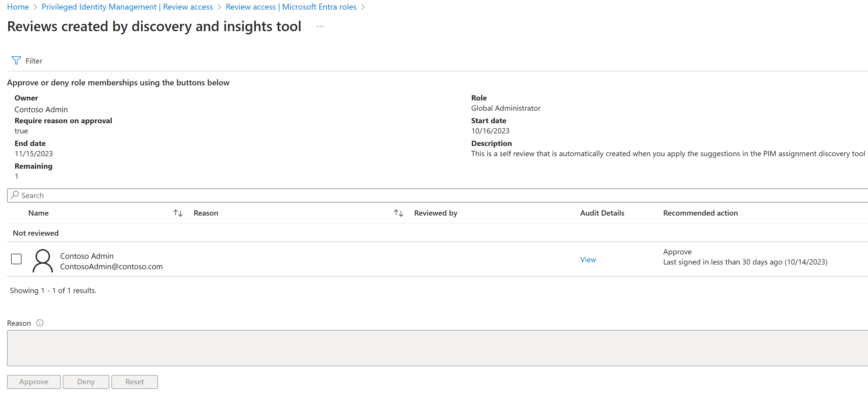View audit details for Contoso Admin

[588, 259]
